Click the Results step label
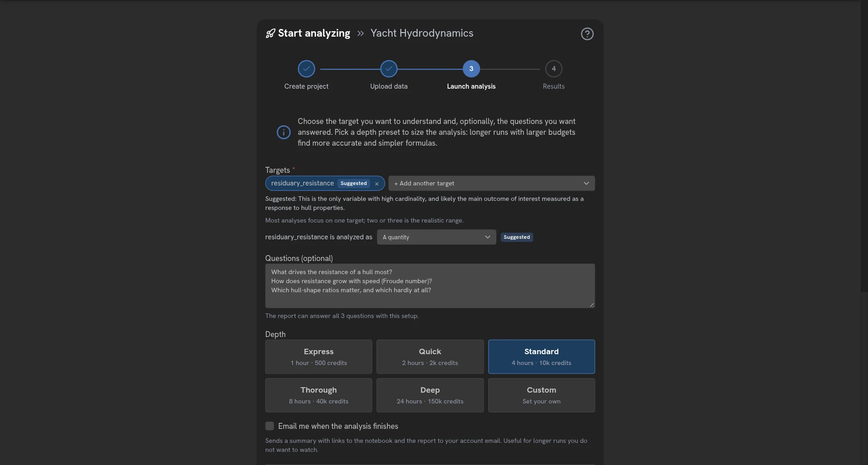Viewport: 868px width, 465px height. pos(553,86)
